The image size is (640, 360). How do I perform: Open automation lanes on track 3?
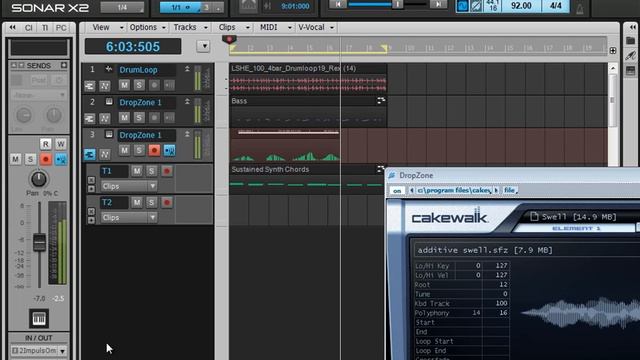[104, 154]
